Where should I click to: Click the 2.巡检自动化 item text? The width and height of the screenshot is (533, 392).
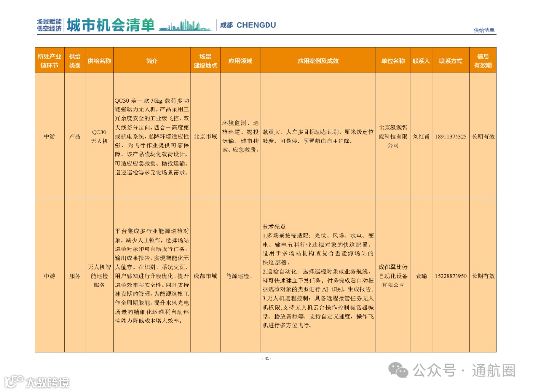click(318, 281)
